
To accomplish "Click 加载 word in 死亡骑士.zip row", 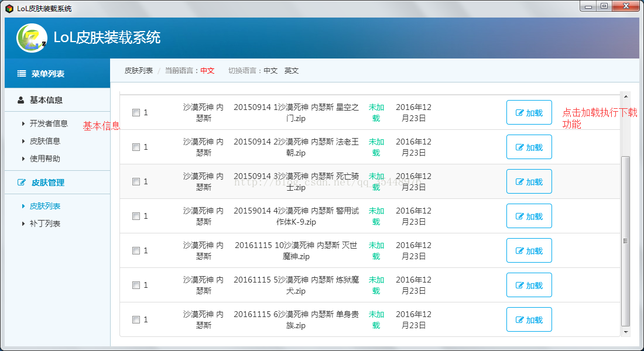I will [x=535, y=182].
